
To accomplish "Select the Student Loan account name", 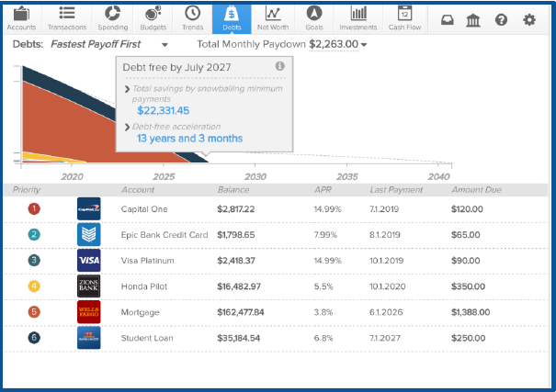I will click(147, 338).
